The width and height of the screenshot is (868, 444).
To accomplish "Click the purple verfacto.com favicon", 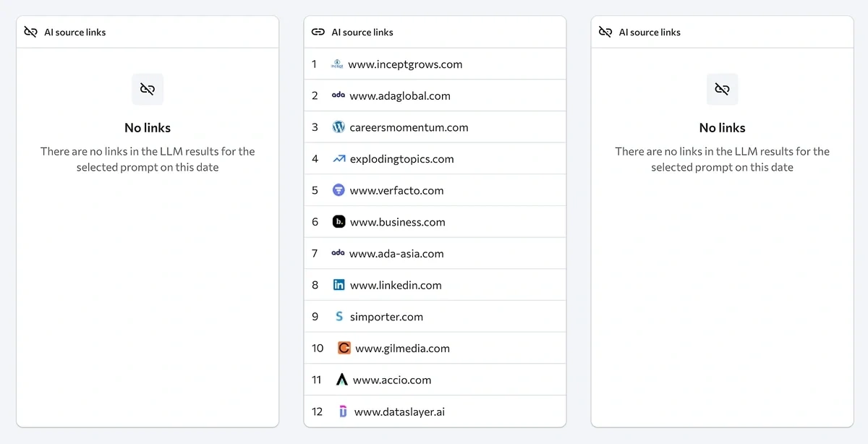I will pos(339,190).
